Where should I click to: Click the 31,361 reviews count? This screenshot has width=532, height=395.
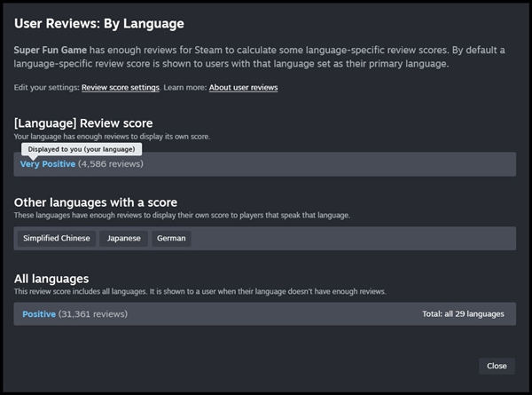point(93,314)
